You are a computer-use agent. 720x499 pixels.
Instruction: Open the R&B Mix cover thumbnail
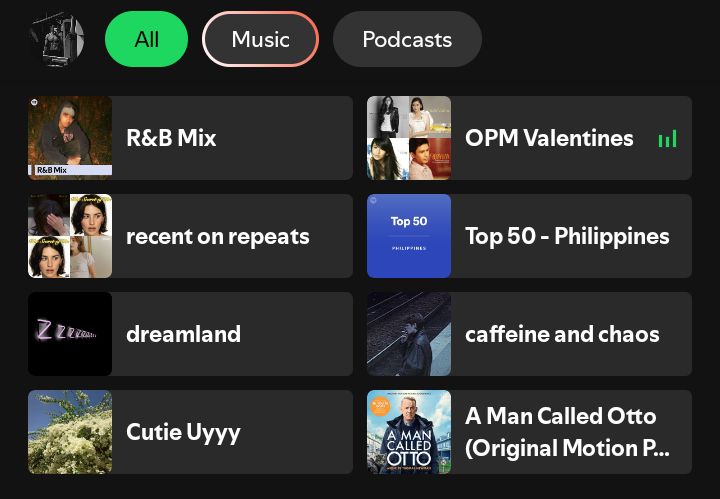[70, 138]
